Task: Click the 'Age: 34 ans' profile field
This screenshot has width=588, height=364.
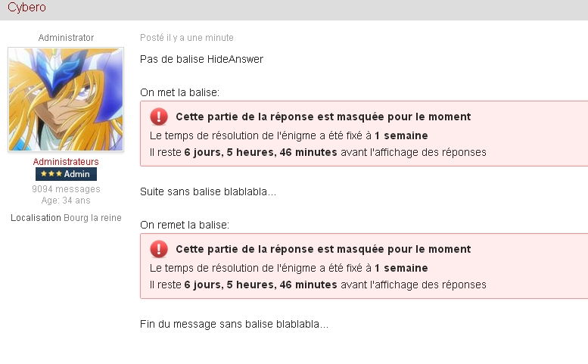Action: click(x=66, y=201)
